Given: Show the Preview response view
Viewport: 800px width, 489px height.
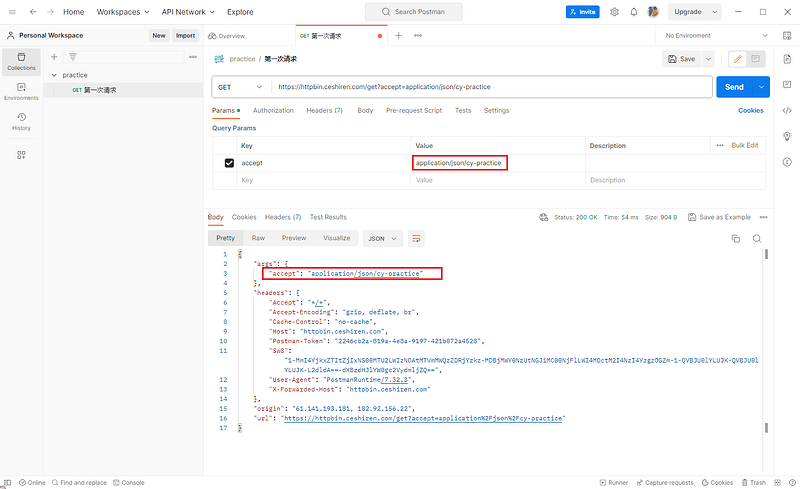Looking at the screenshot, I should pyautogui.click(x=294, y=238).
